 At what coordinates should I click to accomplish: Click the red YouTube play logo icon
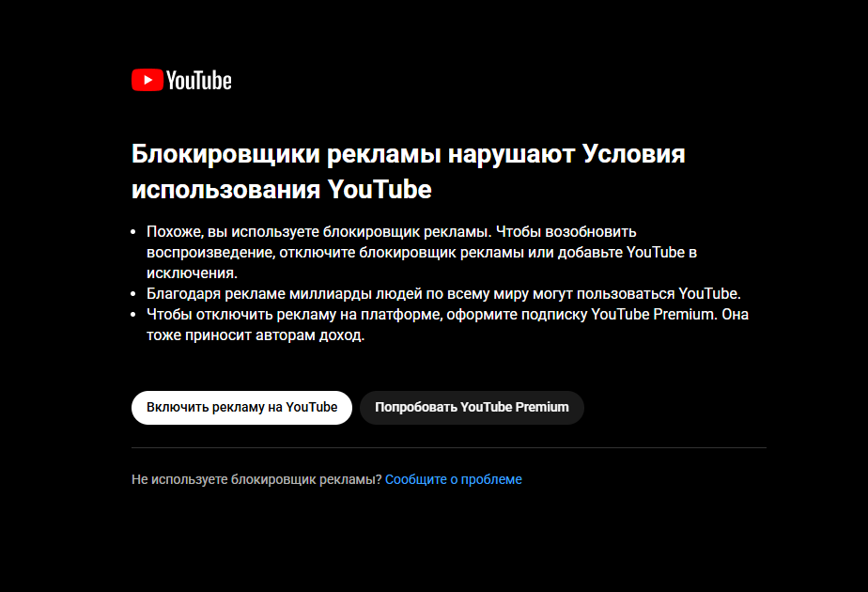pos(147,80)
